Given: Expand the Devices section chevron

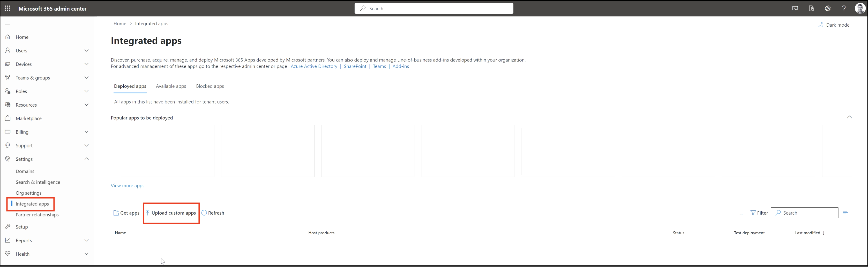Looking at the screenshot, I should 87,64.
